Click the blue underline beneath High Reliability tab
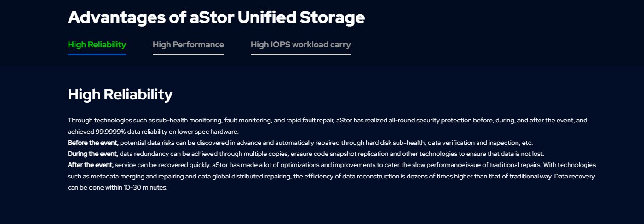This screenshot has width=644, height=224. 97,54
